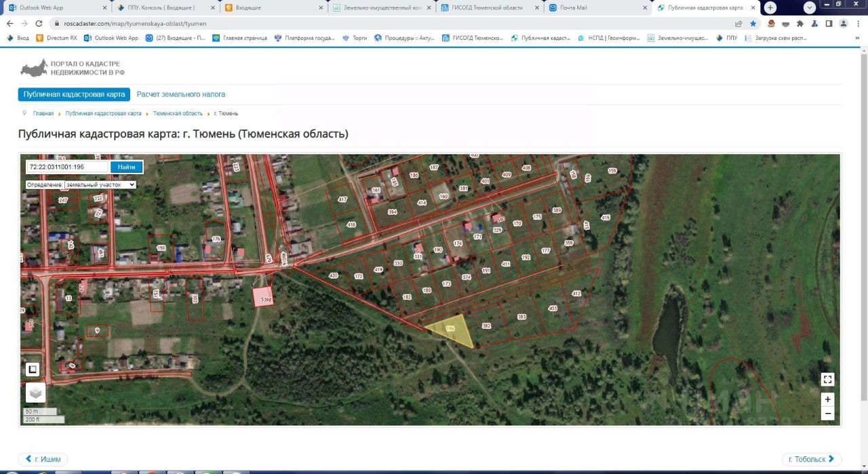Open Публичная кадастровая карта breadcrumb link
Image resolution: width=868 pixels, height=474 pixels.
tap(103, 113)
